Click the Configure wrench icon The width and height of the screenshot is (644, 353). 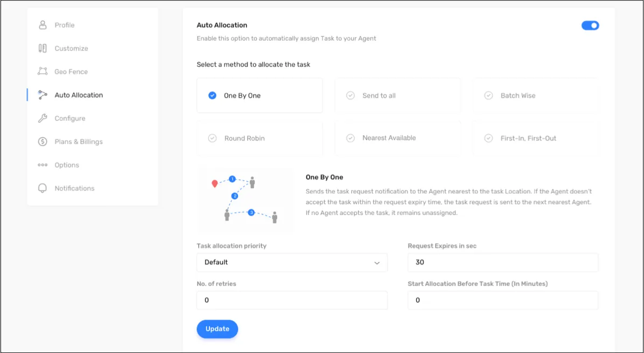click(x=43, y=118)
